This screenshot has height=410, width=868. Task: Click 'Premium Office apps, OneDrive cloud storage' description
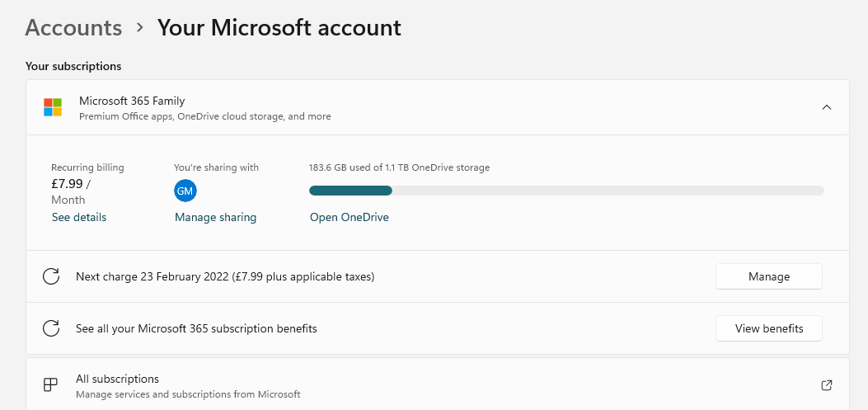click(204, 116)
